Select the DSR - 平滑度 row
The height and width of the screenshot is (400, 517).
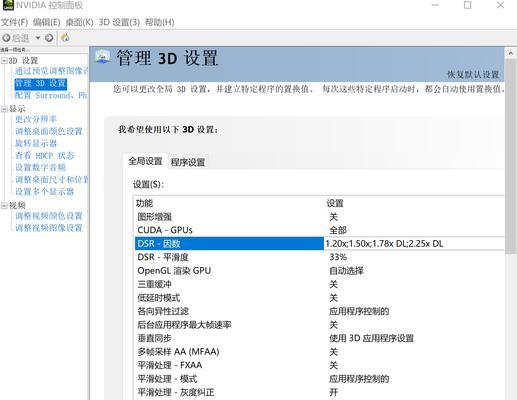pos(319,257)
